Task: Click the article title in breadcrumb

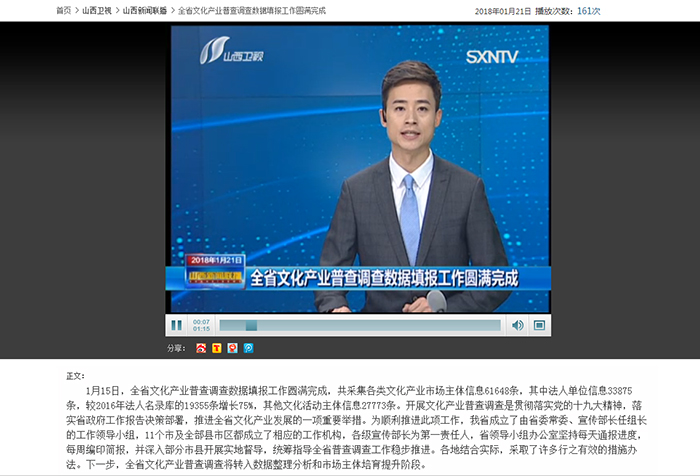Action: click(x=257, y=10)
